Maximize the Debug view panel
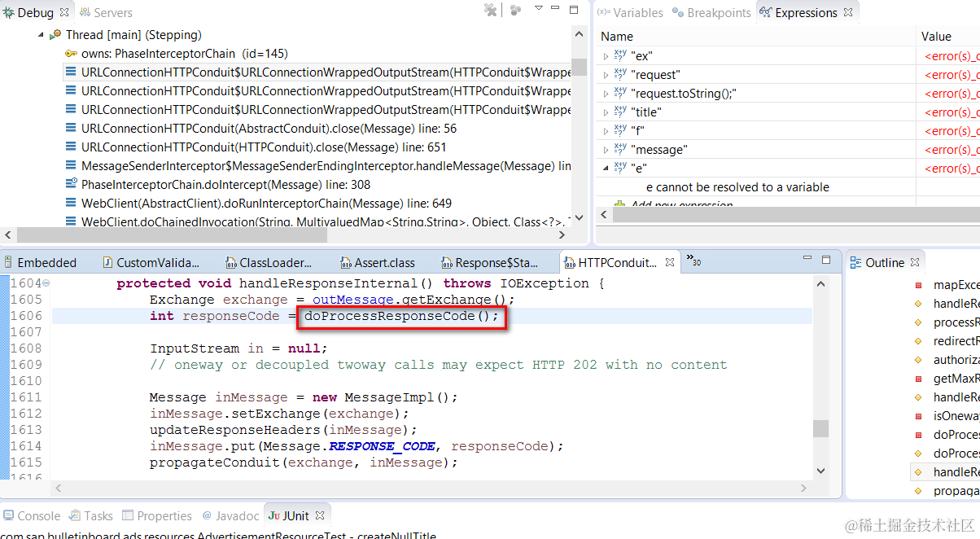The height and width of the screenshot is (539, 980). tap(574, 9)
